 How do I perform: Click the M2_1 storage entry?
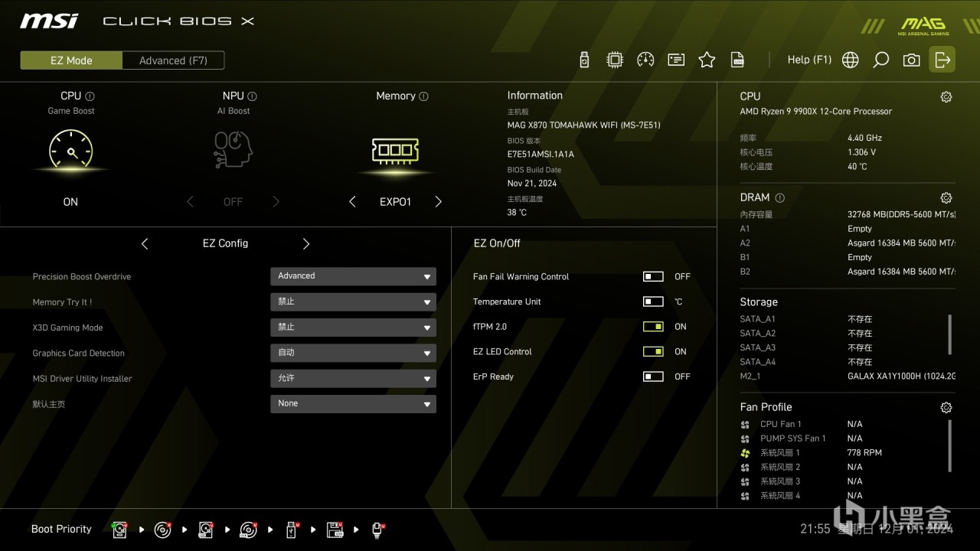(847, 377)
